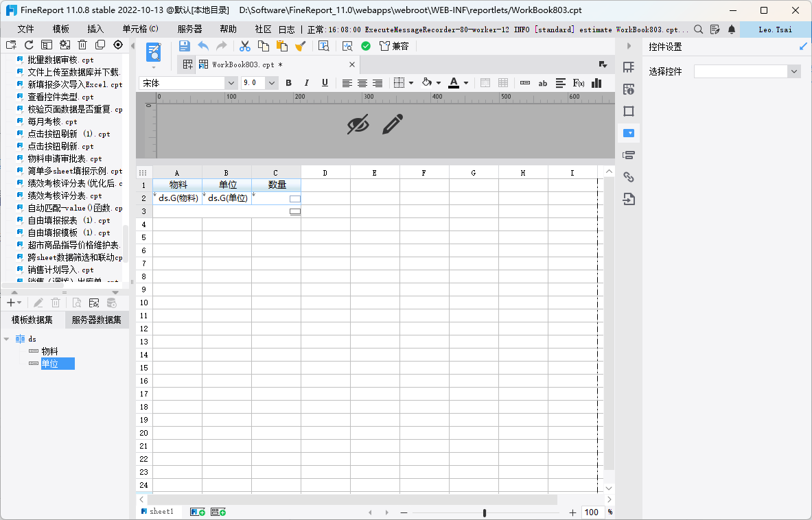This screenshot has height=520, width=812.
Task: Open the 单元格(C) menu
Action: [x=140, y=29]
